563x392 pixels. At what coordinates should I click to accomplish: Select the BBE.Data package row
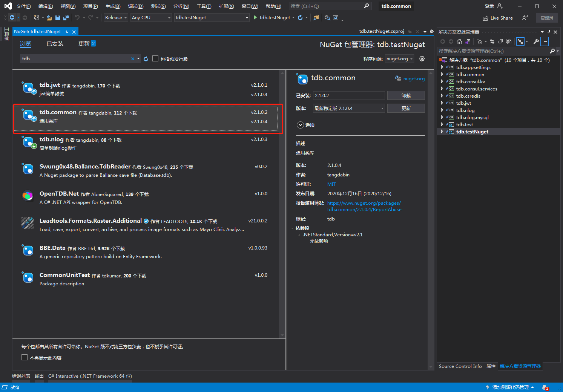coord(146,252)
